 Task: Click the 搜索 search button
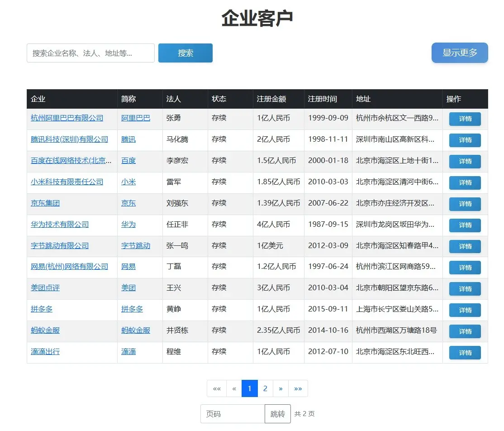coord(185,53)
